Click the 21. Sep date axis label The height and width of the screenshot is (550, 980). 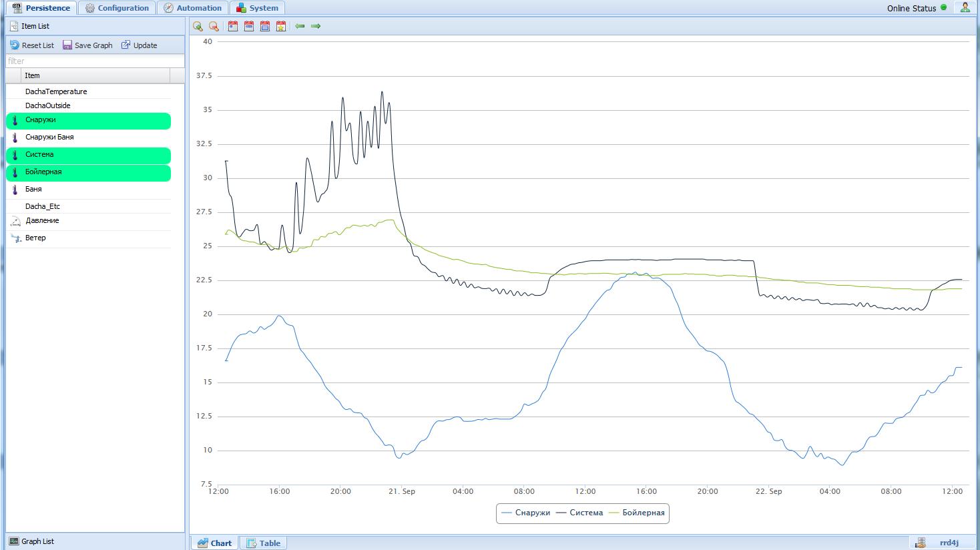(x=402, y=491)
